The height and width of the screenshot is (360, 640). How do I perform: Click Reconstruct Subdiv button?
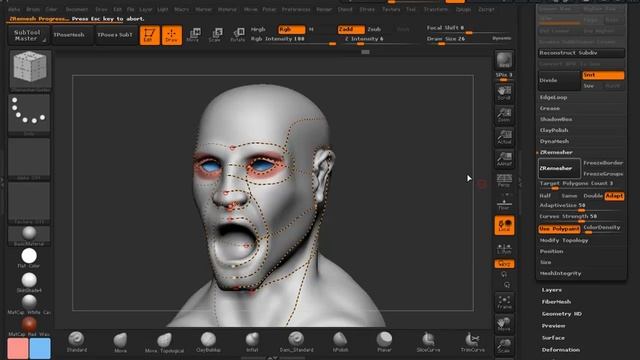tap(581, 53)
